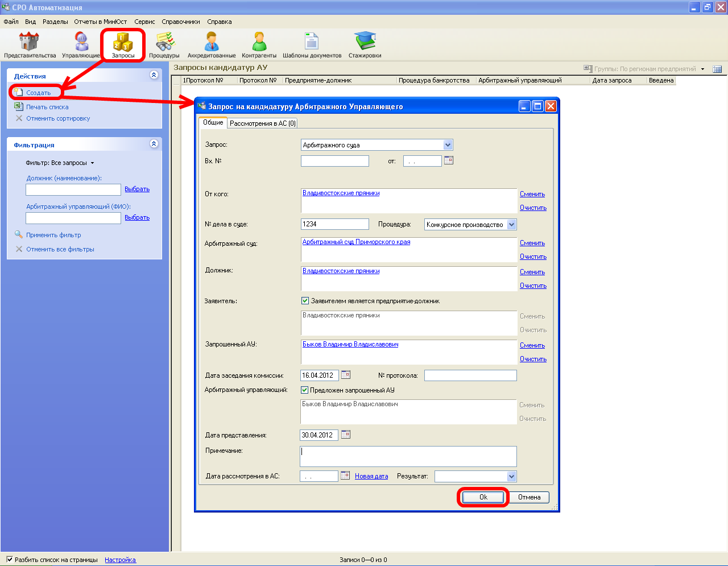
Task: Expand the Результат dropdown
Action: [511, 477]
